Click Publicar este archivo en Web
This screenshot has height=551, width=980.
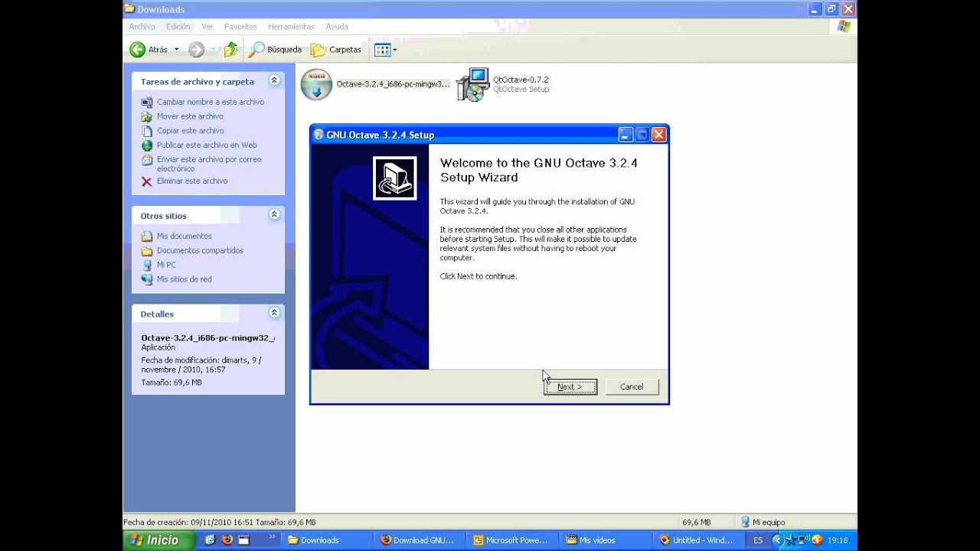[207, 145]
